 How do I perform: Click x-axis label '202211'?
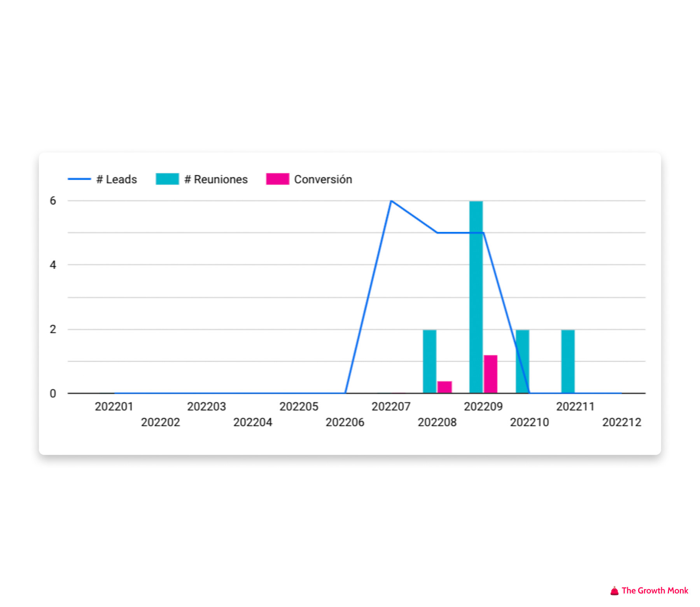click(x=576, y=407)
